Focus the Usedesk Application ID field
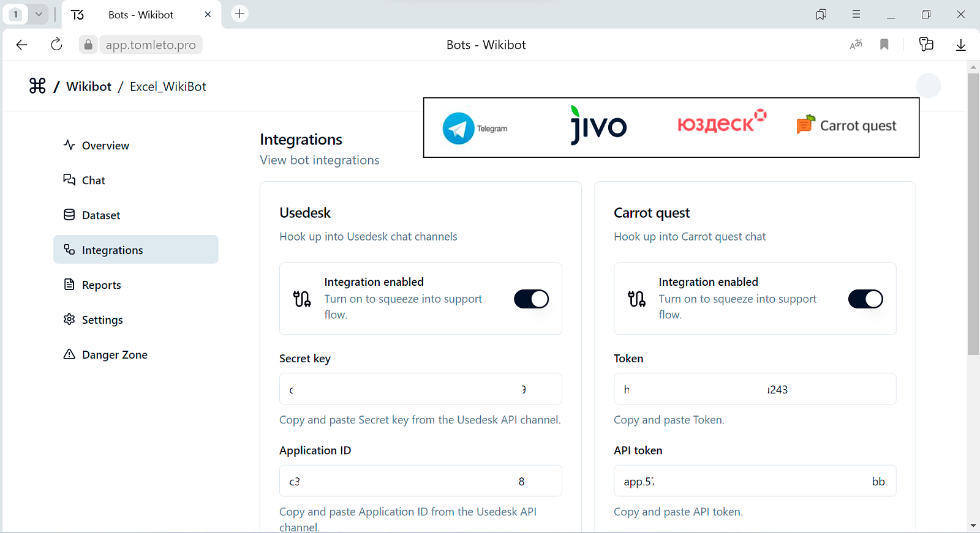The height and width of the screenshot is (533, 980). click(x=421, y=480)
